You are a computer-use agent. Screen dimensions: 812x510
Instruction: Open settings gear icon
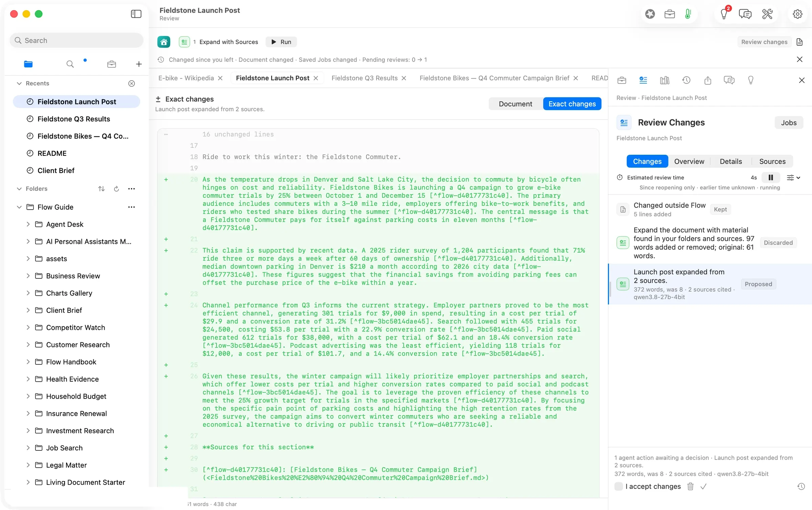click(x=797, y=14)
